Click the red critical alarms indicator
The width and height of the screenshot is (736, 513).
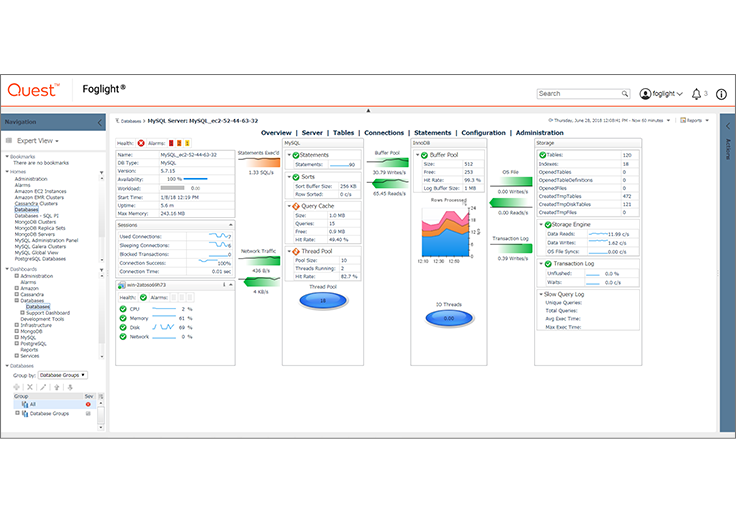[x=171, y=143]
